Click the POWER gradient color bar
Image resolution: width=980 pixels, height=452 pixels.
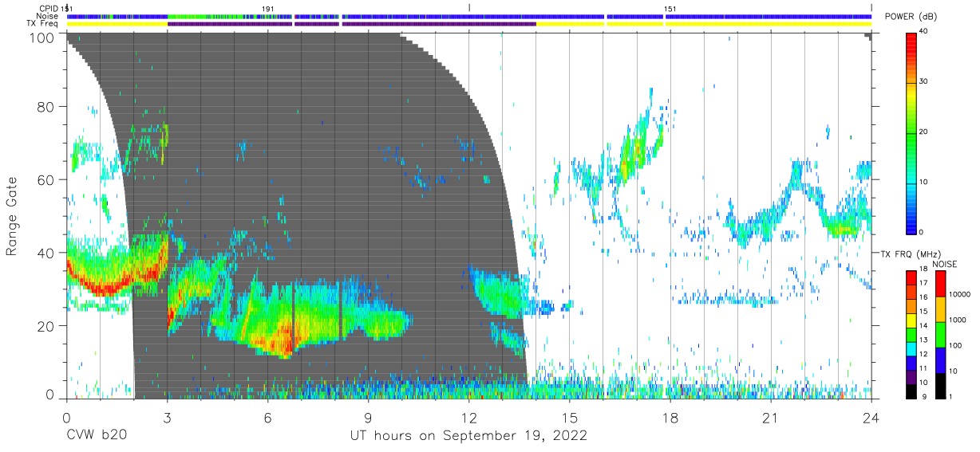911,132
